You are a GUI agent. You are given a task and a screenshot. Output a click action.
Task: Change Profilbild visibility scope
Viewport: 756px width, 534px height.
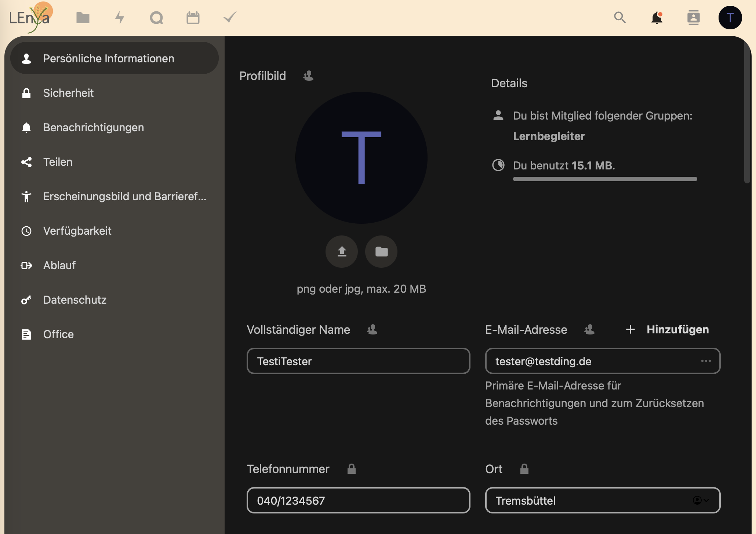308,76
